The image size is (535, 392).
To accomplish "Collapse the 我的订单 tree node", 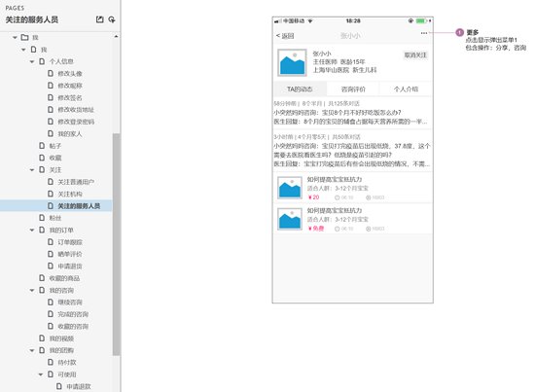I will pyautogui.click(x=32, y=230).
